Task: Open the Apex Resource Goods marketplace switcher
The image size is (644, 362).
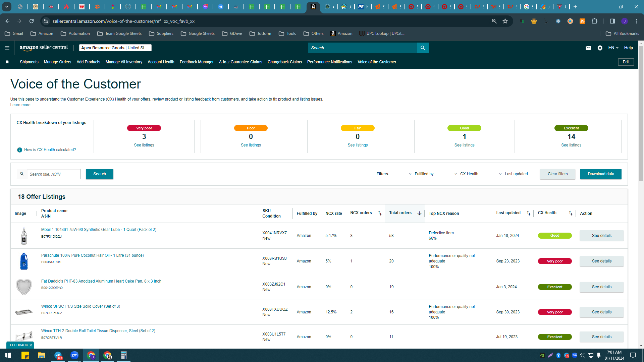Action: pyautogui.click(x=115, y=48)
